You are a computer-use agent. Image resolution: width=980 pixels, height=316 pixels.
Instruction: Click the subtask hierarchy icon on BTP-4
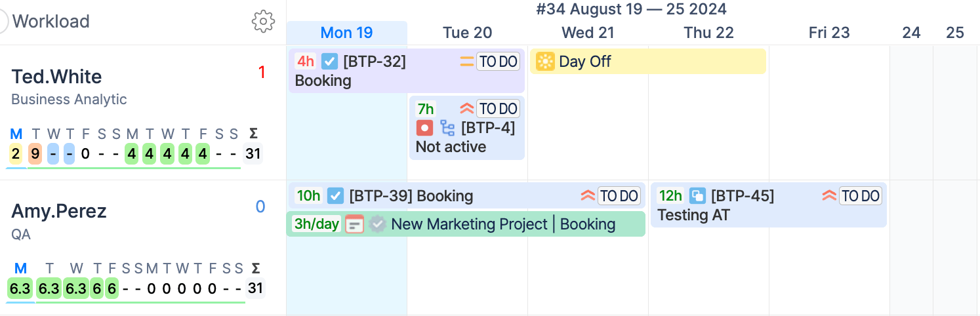[x=447, y=128]
